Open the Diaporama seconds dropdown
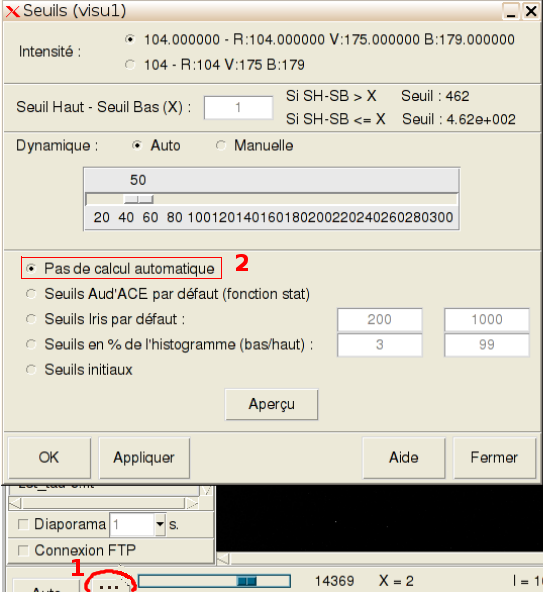Screen dimensions: 543x592 pos(160,524)
